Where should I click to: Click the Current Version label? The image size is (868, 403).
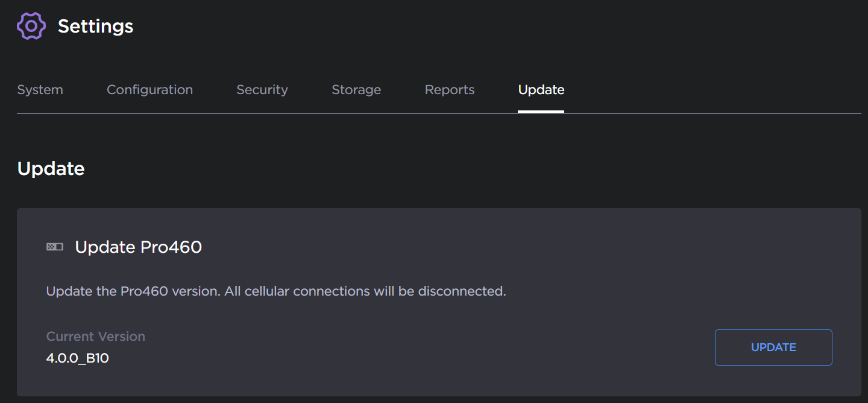(x=95, y=336)
